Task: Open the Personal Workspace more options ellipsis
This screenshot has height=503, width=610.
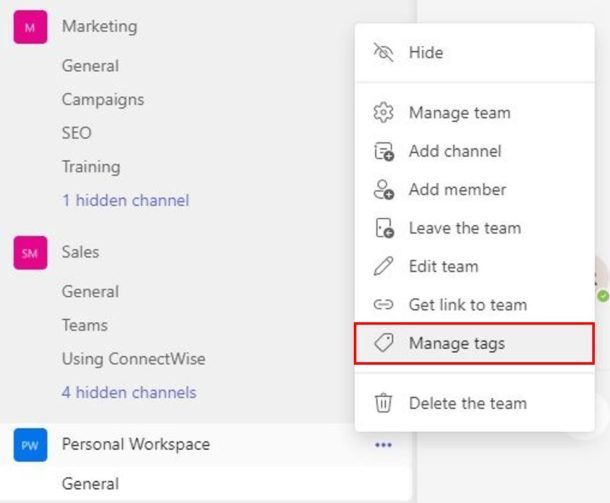Action: coord(383,445)
